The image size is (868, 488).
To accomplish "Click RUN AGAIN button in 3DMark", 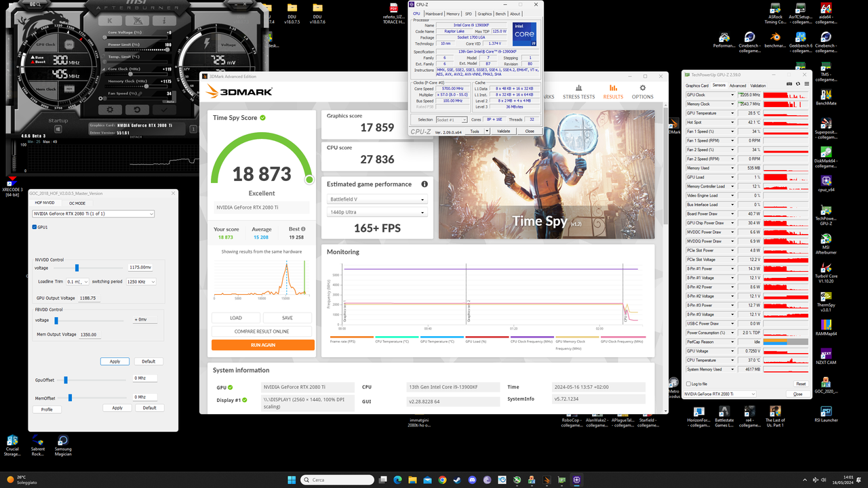I will pyautogui.click(x=263, y=345).
